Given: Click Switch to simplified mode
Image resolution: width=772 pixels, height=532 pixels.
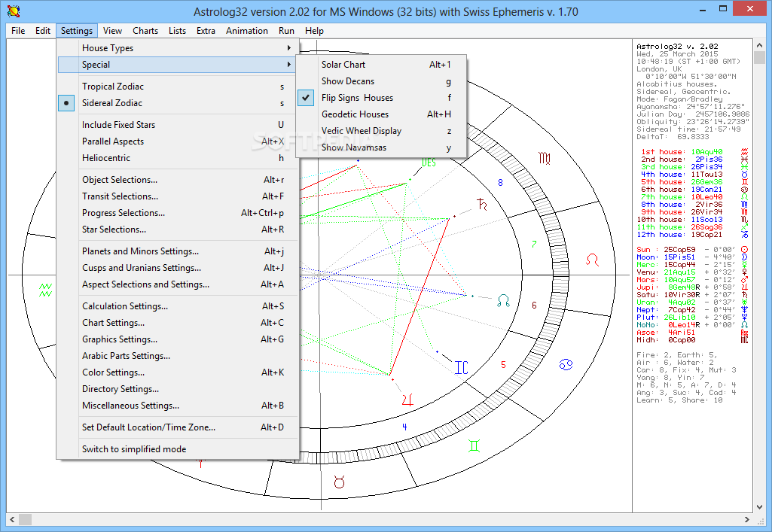Looking at the screenshot, I should (x=179, y=449).
